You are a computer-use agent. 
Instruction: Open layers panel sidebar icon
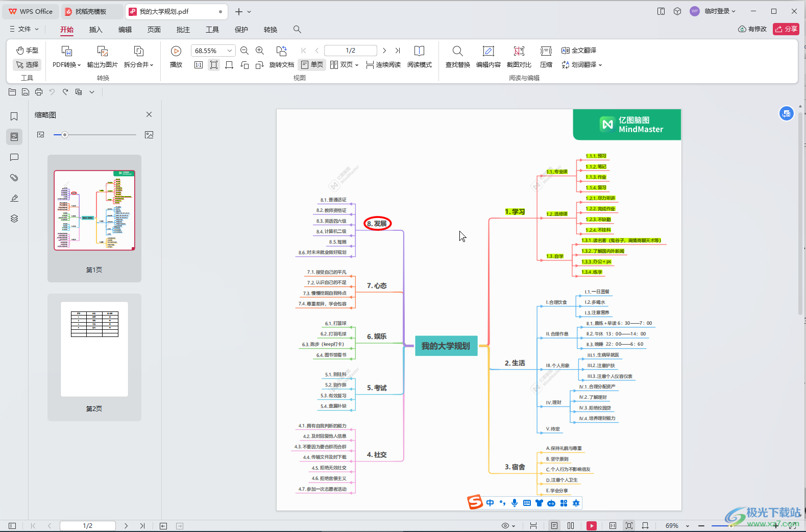(14, 219)
